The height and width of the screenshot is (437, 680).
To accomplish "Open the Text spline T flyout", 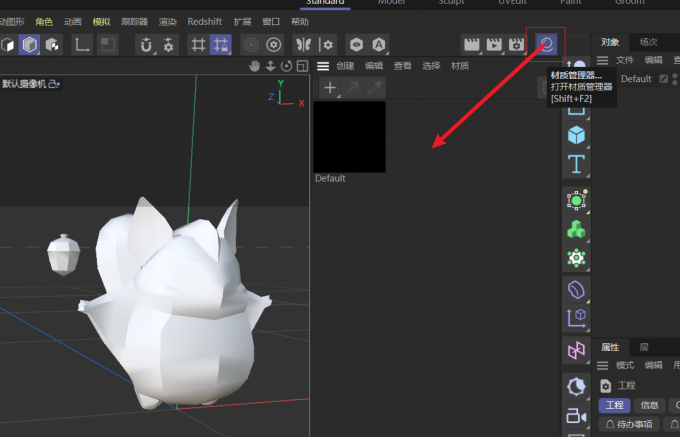I will (x=576, y=164).
